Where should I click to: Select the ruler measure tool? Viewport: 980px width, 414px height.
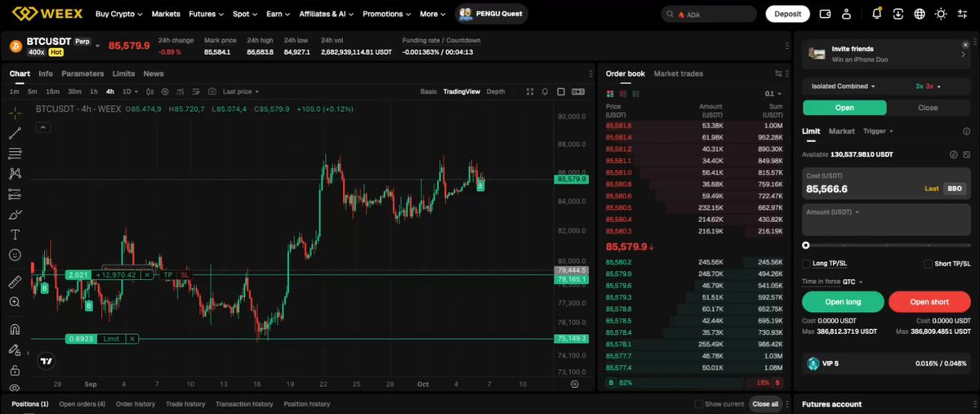pyautogui.click(x=15, y=282)
